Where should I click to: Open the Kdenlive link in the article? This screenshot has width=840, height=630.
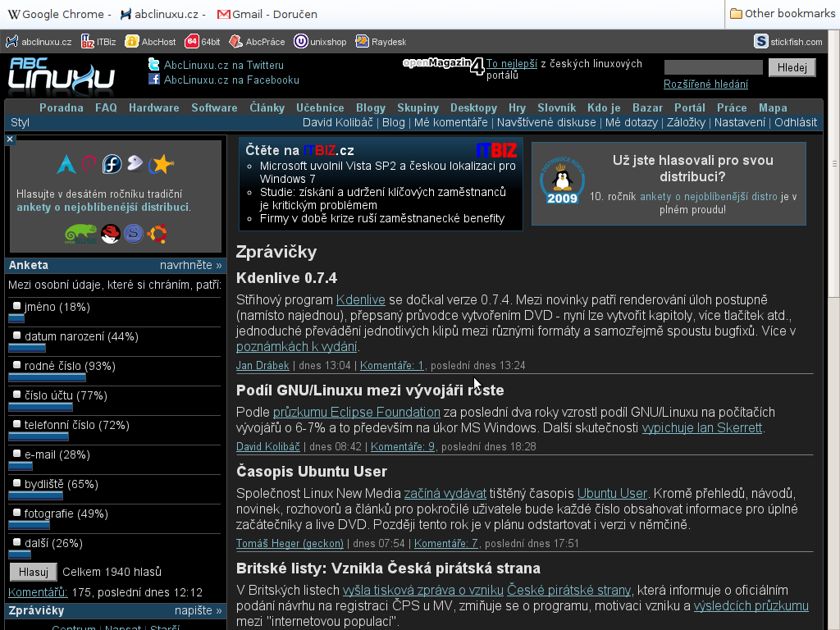[361, 300]
